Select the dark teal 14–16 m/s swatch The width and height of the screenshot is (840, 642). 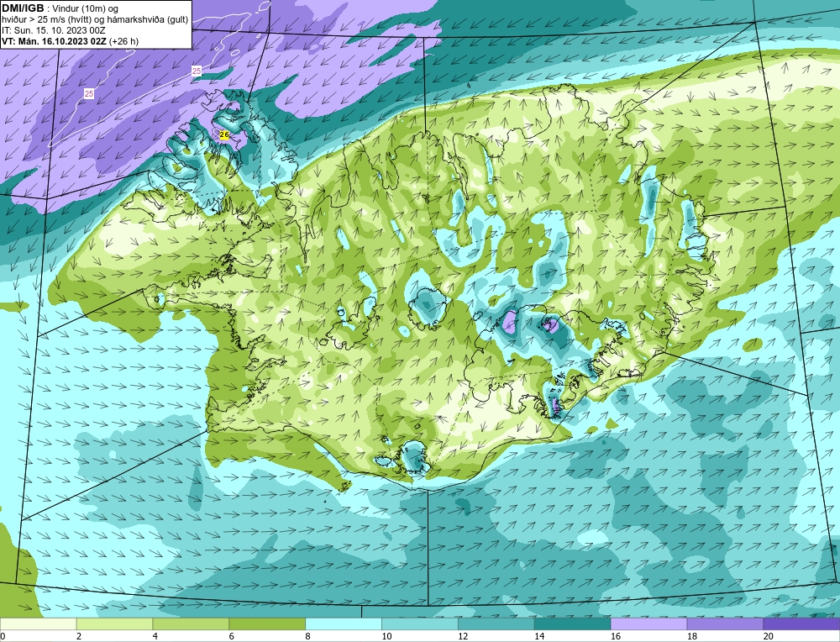click(x=572, y=624)
